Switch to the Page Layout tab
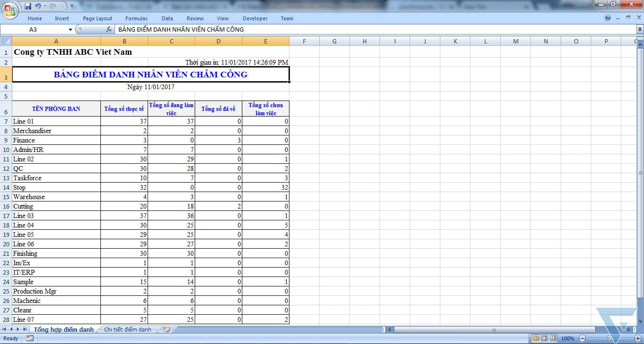644x344 pixels. click(98, 18)
